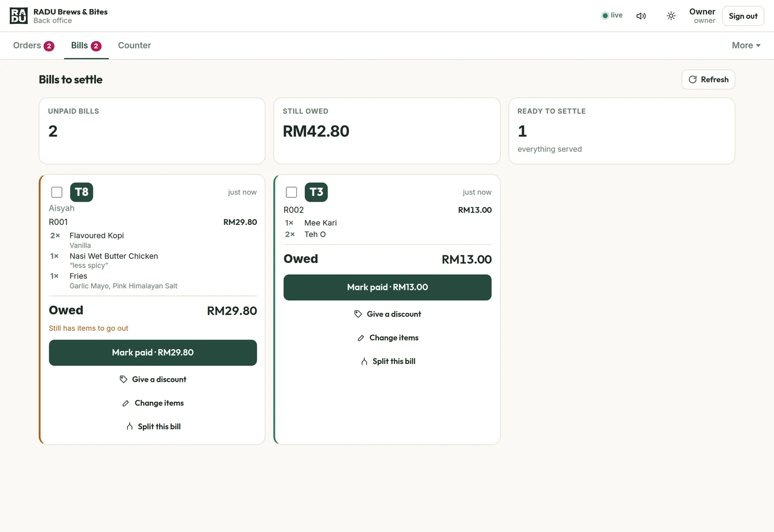774x532 pixels.
Task: Select the T8 bill checkbox
Action: point(57,192)
